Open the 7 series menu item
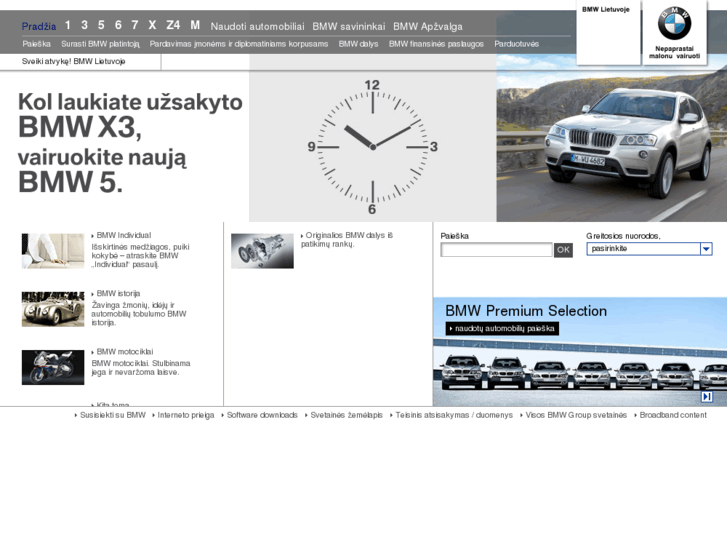727x545 pixels. tap(135, 25)
